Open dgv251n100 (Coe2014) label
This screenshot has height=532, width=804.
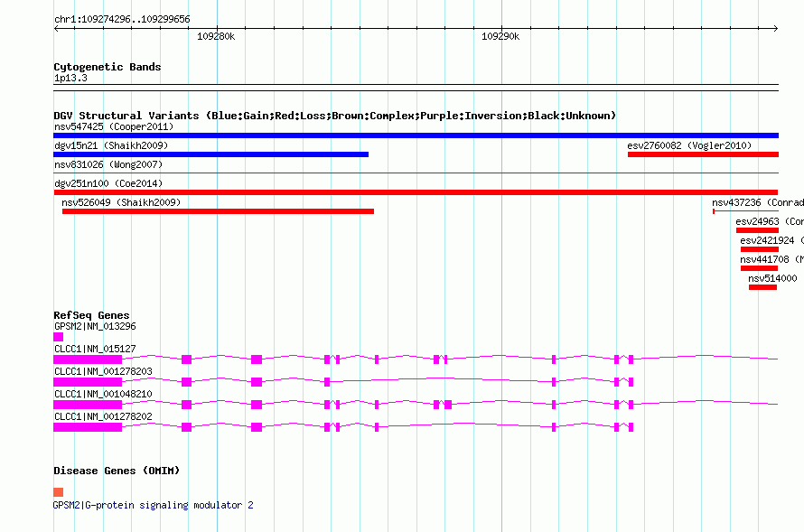coord(108,183)
